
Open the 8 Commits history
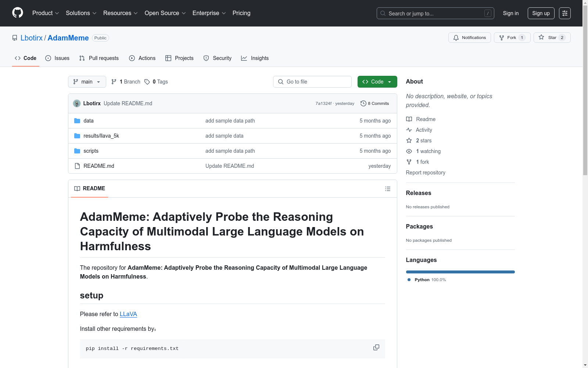pos(375,103)
